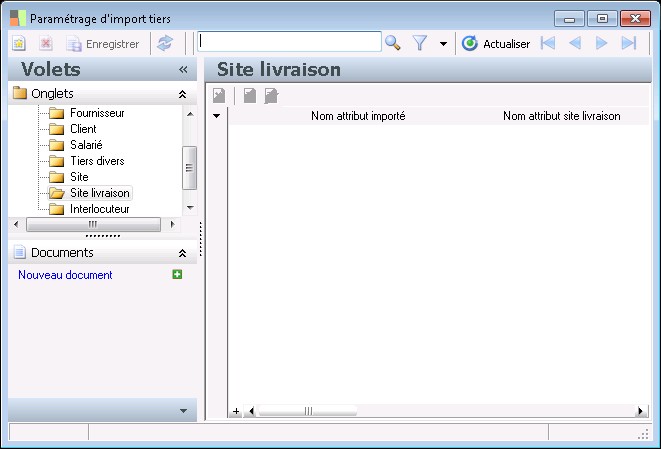This screenshot has height=449, width=661.
Task: Click the tree scroll up arrow
Action: click(x=190, y=114)
